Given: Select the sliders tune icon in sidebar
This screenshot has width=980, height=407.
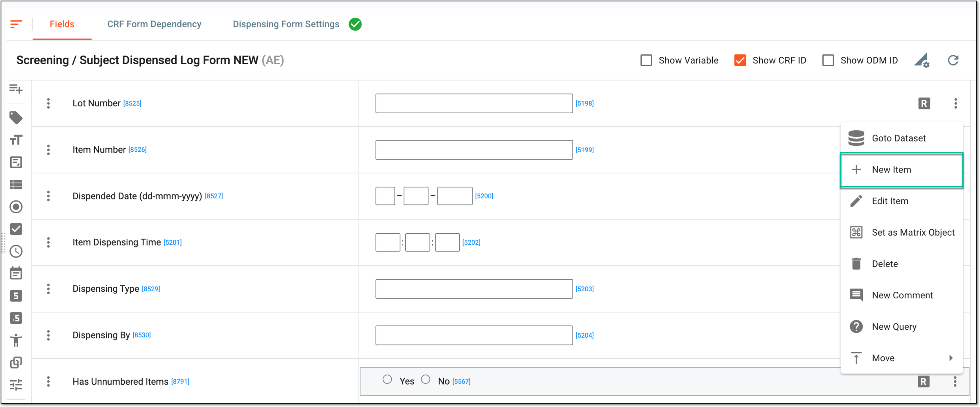Looking at the screenshot, I should 16,385.
